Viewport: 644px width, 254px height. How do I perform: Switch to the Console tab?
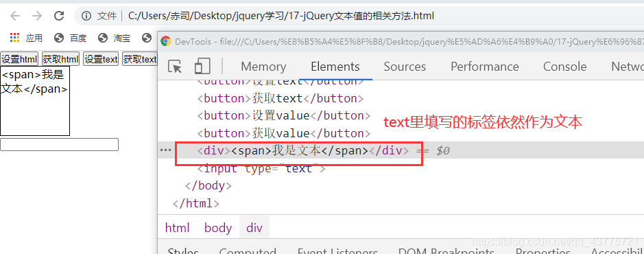click(x=564, y=67)
